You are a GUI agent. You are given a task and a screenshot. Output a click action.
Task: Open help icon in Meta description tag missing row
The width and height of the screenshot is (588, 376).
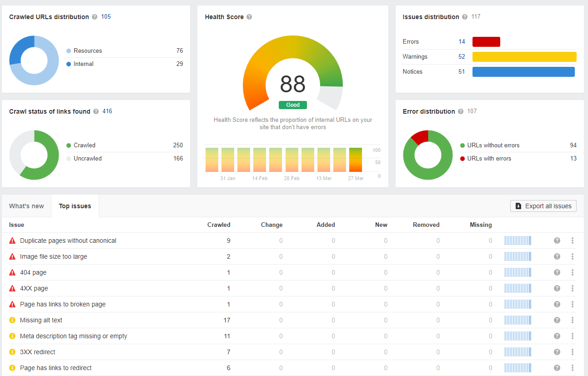click(x=557, y=336)
